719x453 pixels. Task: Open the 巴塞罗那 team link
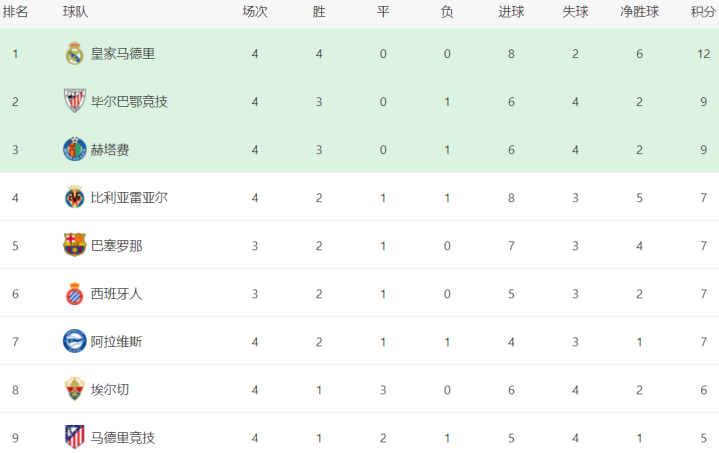(116, 245)
